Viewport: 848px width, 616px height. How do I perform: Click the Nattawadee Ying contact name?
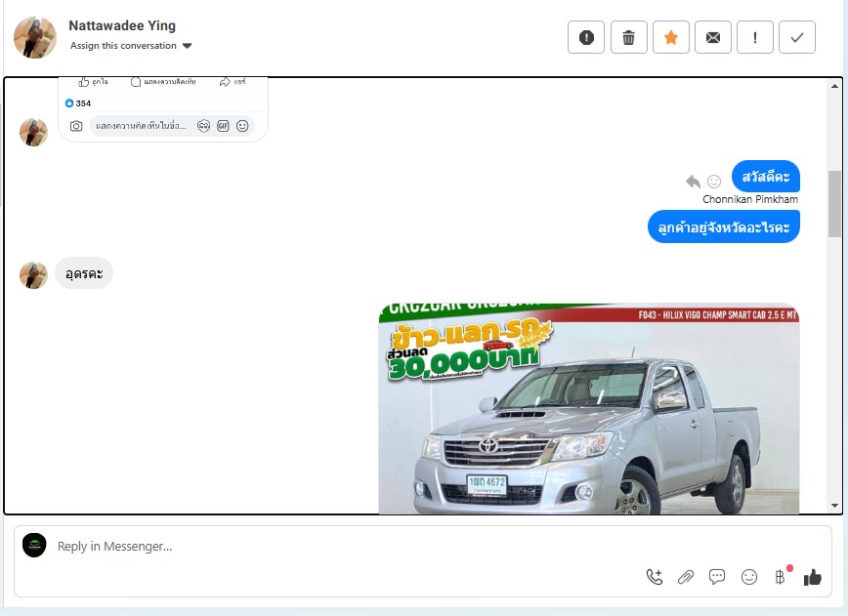(x=122, y=25)
